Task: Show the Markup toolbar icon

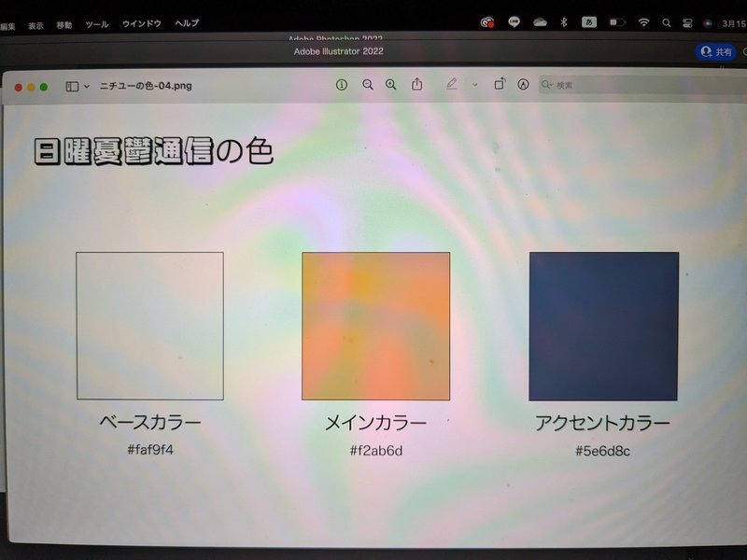Action: (x=523, y=85)
